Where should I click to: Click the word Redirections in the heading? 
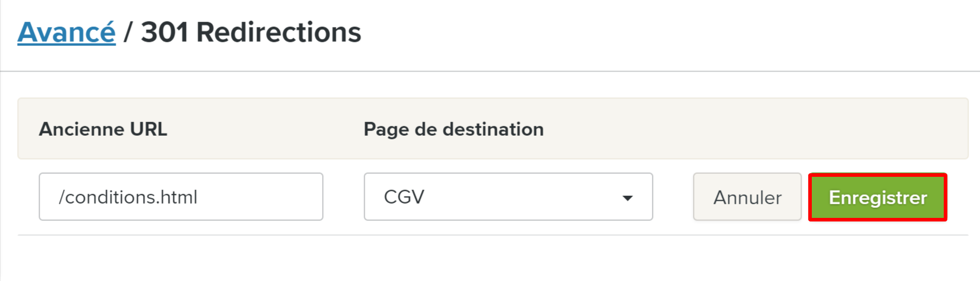coord(278,32)
